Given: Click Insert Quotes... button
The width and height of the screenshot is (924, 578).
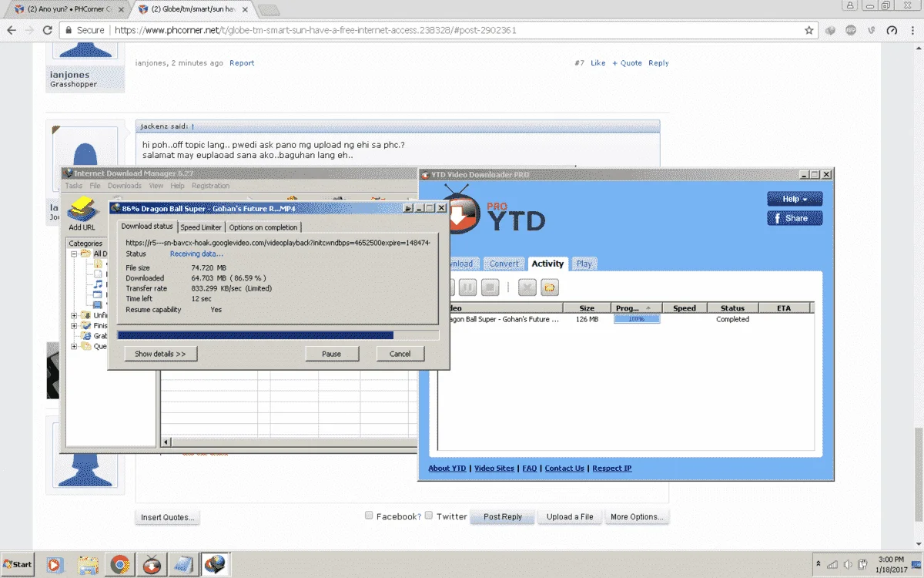Looking at the screenshot, I should pyautogui.click(x=168, y=517).
